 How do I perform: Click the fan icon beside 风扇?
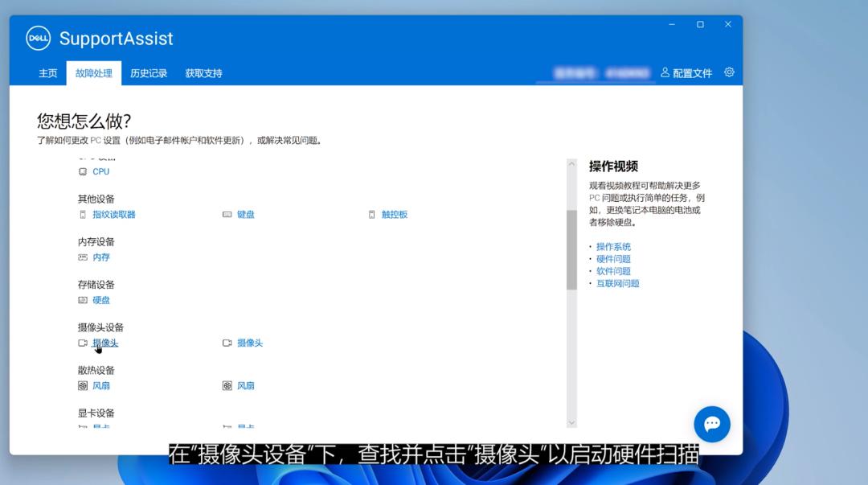pos(82,385)
